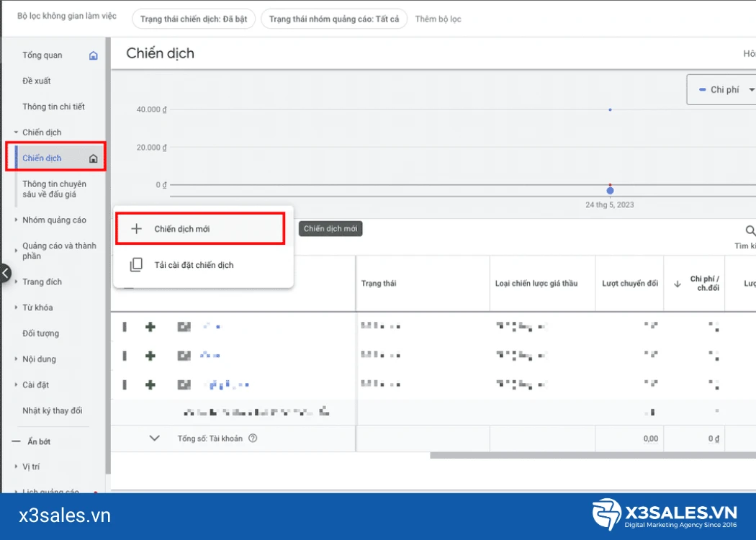Click the horizontal table scrollbar
Viewport: 756px width, 540px height.
point(593,455)
